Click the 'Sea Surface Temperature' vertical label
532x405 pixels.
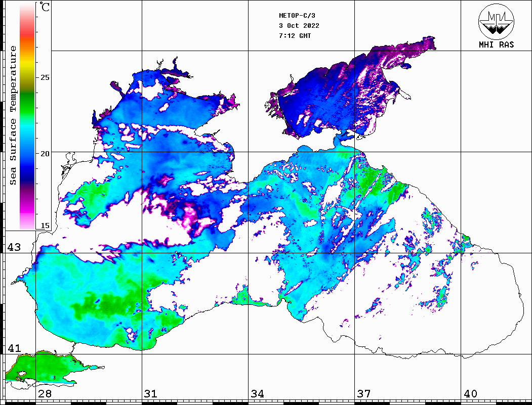13,116
